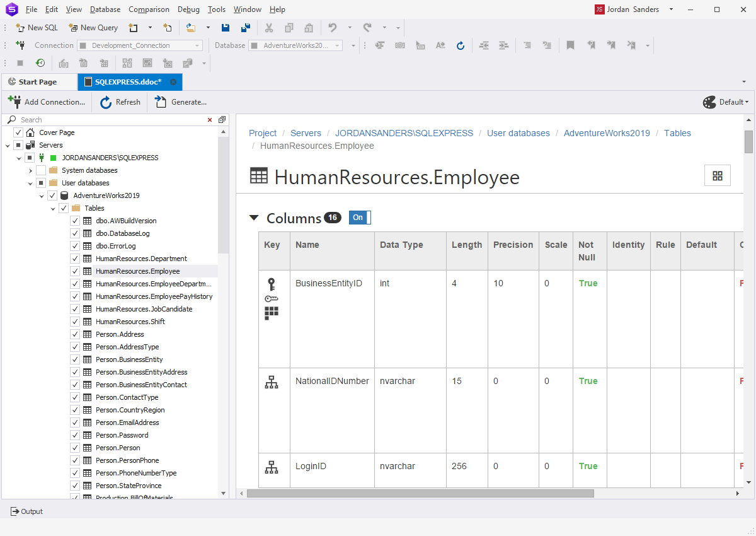Click the green clock history icon
The width and height of the screenshot is (756, 536).
40,63
